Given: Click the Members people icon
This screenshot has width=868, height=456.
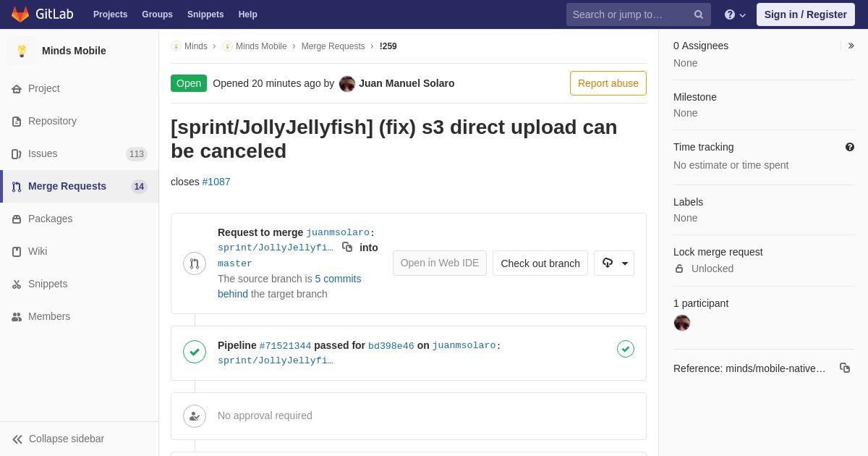Looking at the screenshot, I should point(17,317).
